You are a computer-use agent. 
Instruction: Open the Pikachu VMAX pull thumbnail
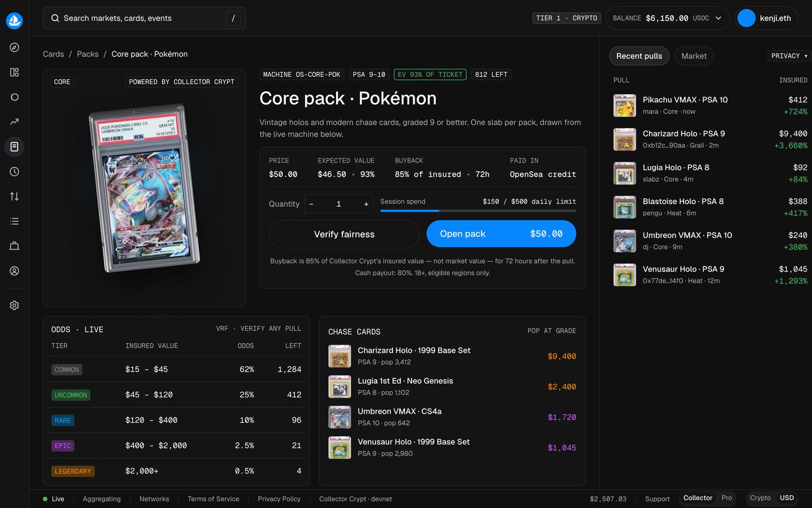point(625,106)
